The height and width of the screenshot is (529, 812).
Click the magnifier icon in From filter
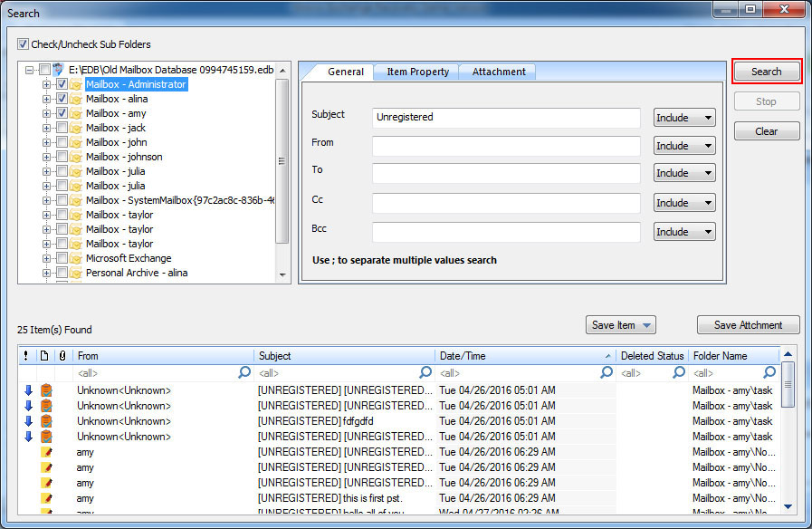(244, 372)
